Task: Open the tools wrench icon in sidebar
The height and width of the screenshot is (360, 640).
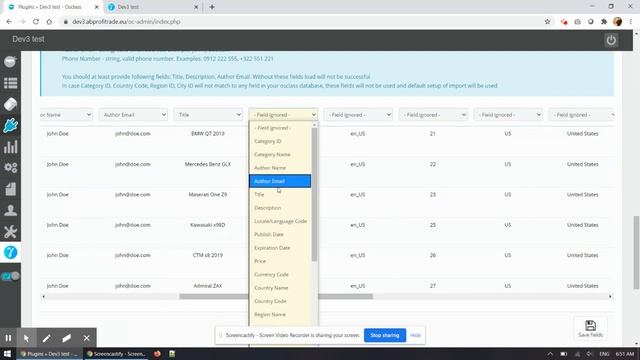Action: (x=10, y=231)
